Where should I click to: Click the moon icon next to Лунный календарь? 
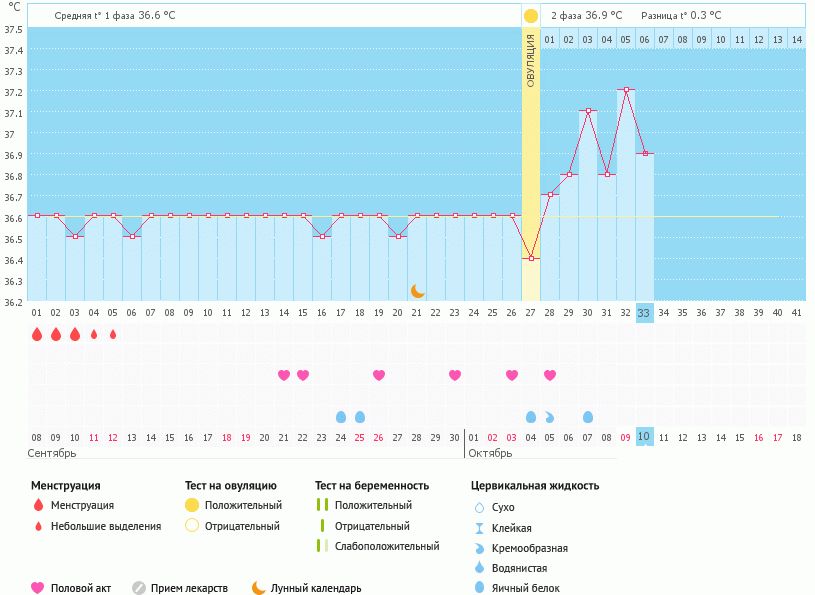(259, 588)
